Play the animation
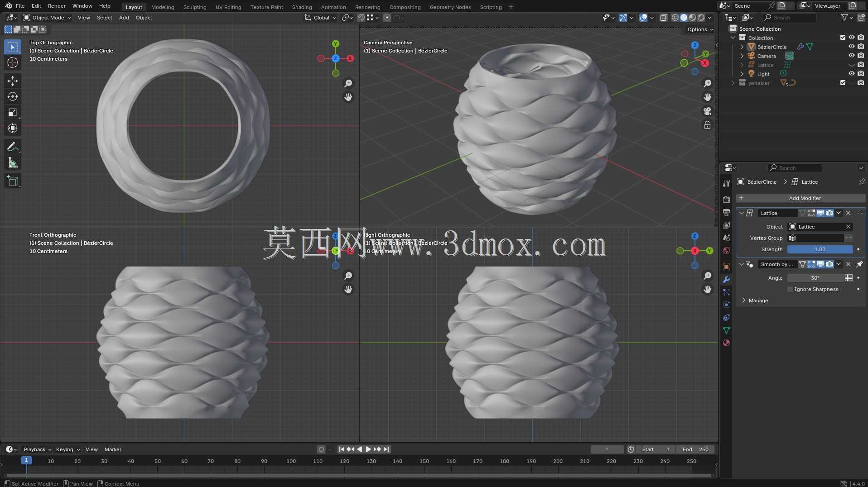The height and width of the screenshot is (487, 868). pos(368,449)
